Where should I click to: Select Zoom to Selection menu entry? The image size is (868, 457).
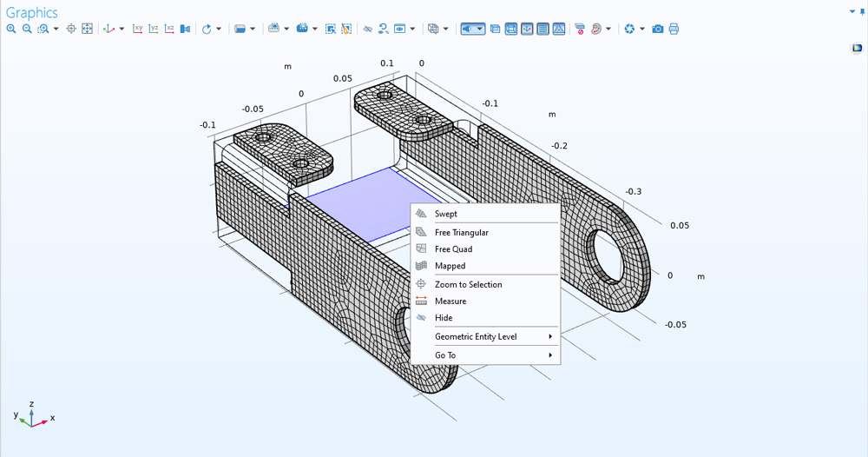[x=468, y=285]
